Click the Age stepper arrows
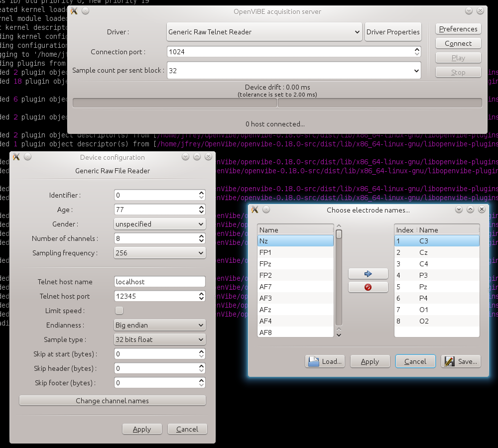The width and height of the screenshot is (498, 448). click(x=201, y=210)
